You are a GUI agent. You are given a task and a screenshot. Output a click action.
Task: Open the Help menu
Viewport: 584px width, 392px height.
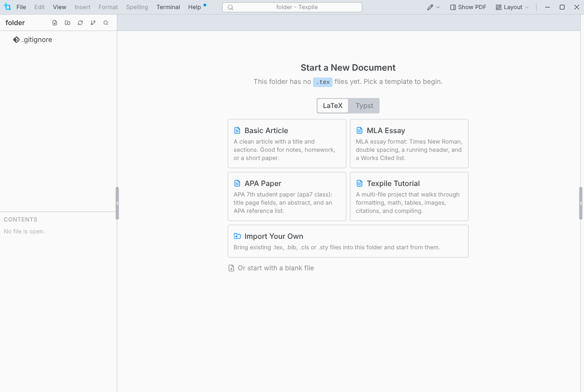[194, 7]
